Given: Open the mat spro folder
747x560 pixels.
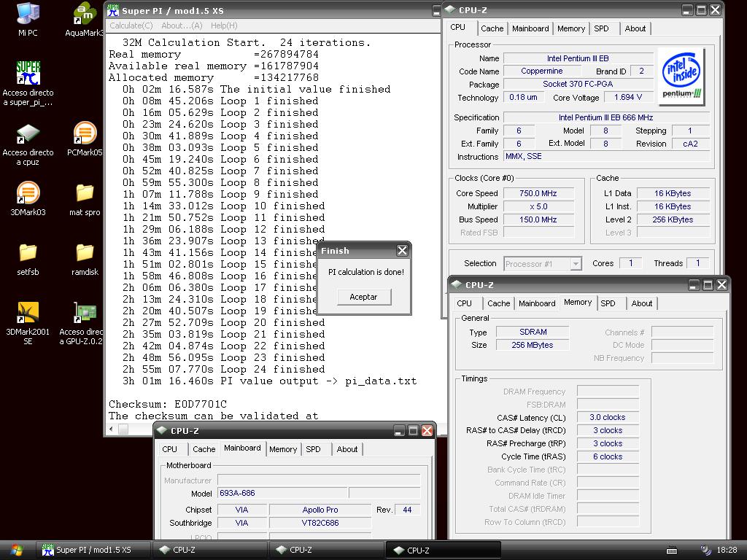Looking at the screenshot, I should (x=85, y=200).
